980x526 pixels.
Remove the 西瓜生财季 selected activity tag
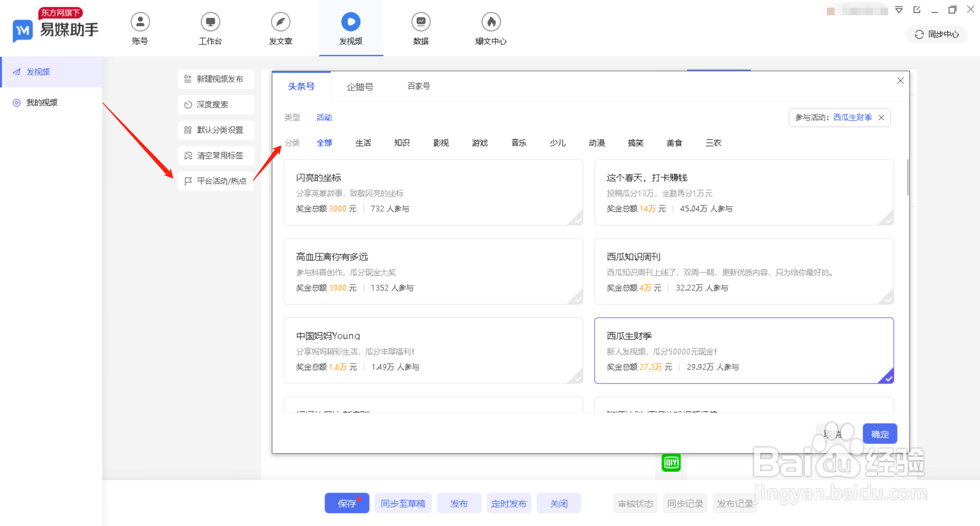point(881,117)
